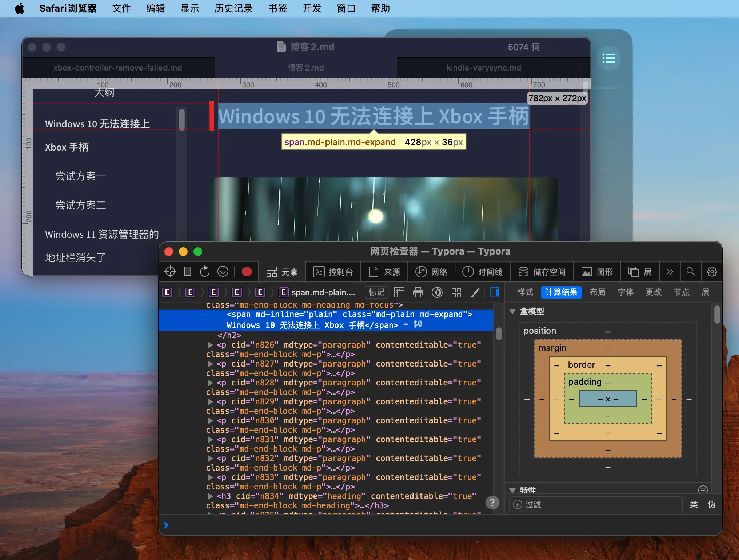Switch to 来源 tab
The height and width of the screenshot is (560, 739).
pos(384,272)
